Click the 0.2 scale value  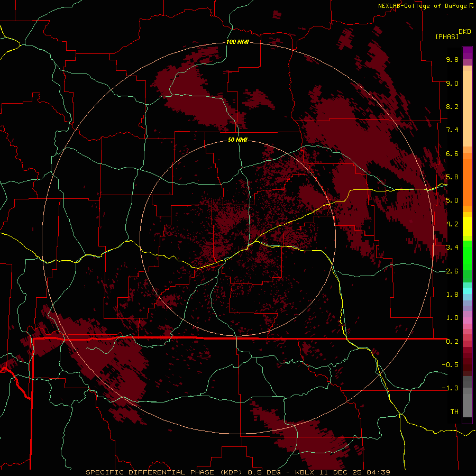pyautogui.click(x=452, y=342)
